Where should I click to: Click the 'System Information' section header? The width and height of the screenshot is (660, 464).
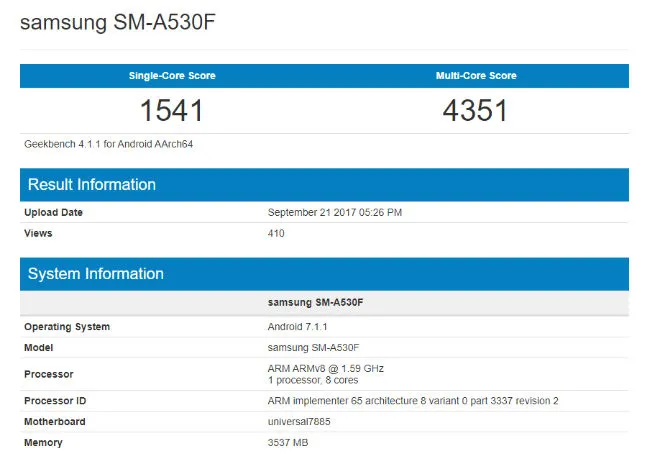pyautogui.click(x=324, y=274)
